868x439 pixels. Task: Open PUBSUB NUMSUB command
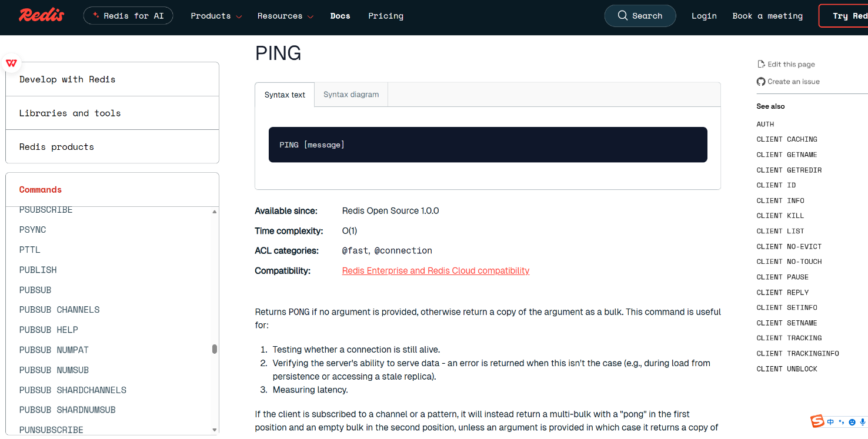(54, 370)
